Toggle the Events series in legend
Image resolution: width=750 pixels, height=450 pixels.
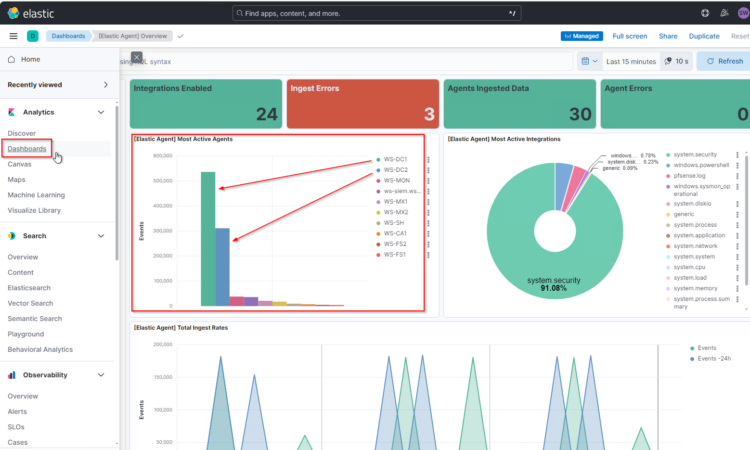pos(706,348)
